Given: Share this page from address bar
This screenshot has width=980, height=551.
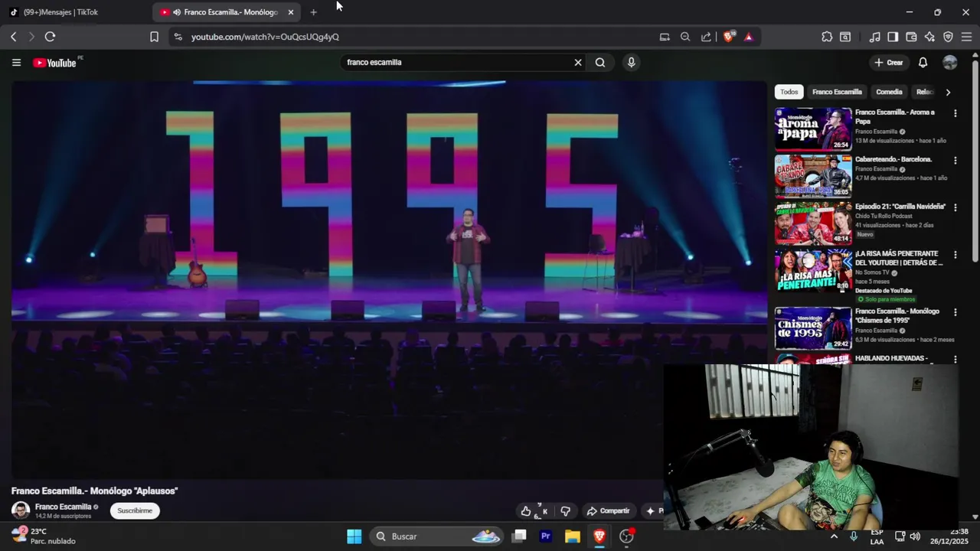Looking at the screenshot, I should 706,37.
